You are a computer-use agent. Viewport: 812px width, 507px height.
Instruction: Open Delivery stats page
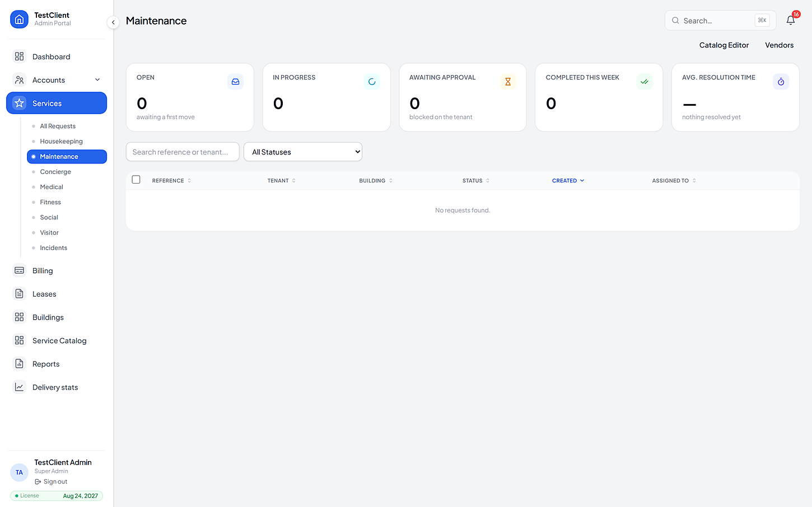[x=57, y=387]
